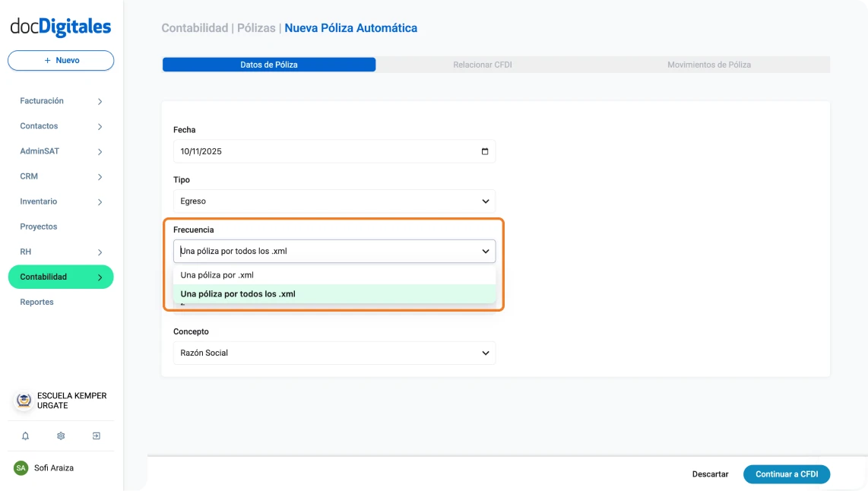Open the Fecha date picker calendar icon
The width and height of the screenshot is (868, 491).
pyautogui.click(x=483, y=150)
